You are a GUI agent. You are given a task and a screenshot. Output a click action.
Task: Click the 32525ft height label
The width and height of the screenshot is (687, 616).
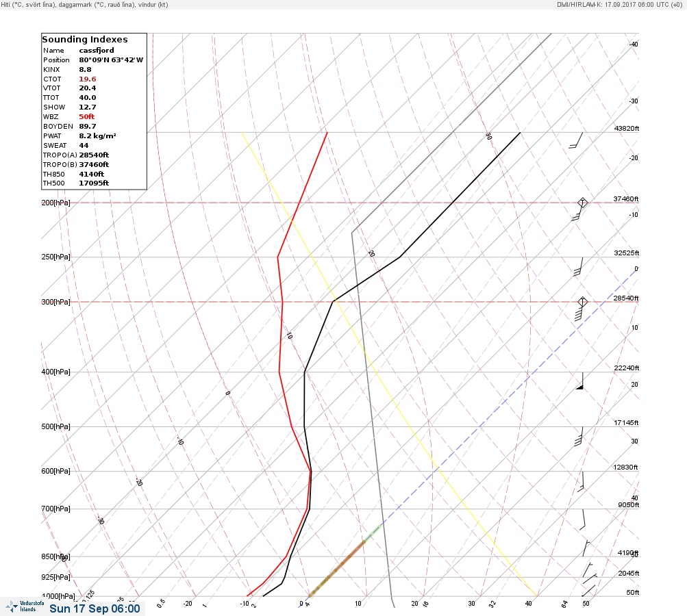click(626, 253)
